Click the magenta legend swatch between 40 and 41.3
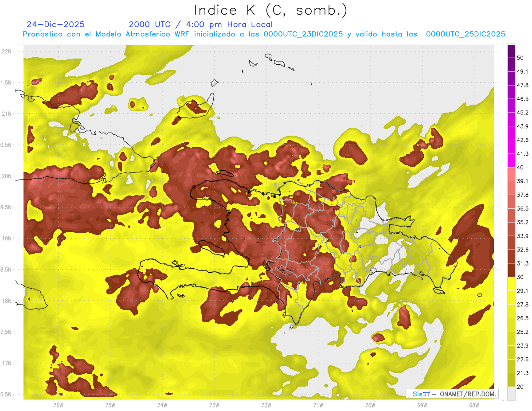This screenshot has height=411, width=532. [511, 160]
